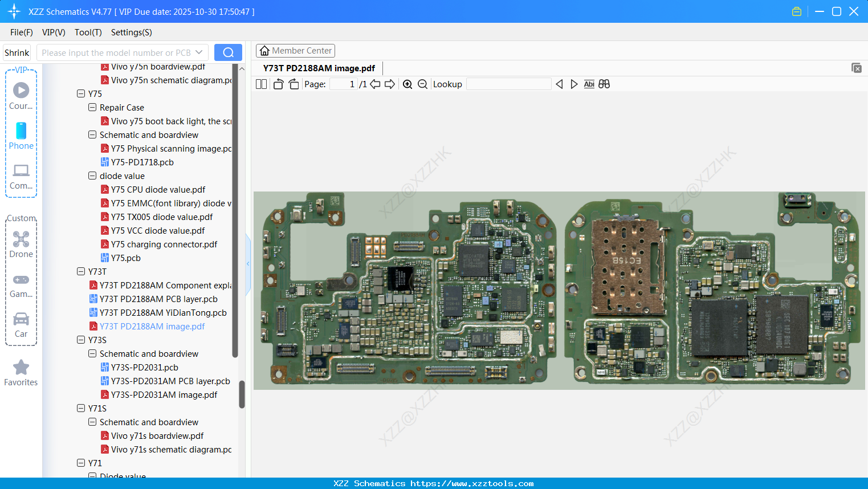Screen dimensions: 868x489
Task: Open the Course section in sidebar
Action: coord(21,96)
